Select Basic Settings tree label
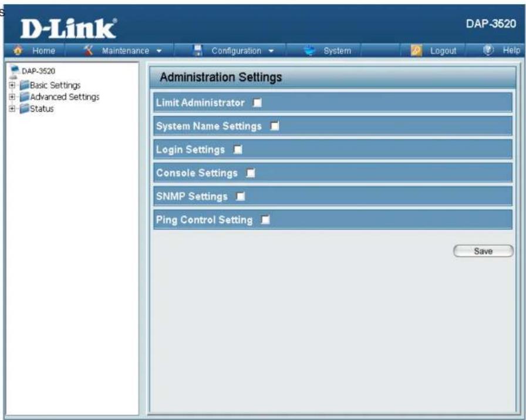This screenshot has width=526, height=420. pos(55,85)
